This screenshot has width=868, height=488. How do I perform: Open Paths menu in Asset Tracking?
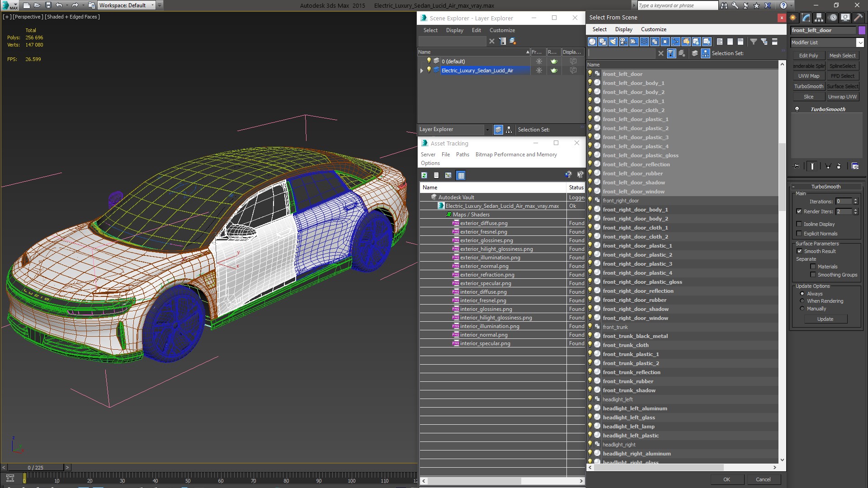pos(462,155)
